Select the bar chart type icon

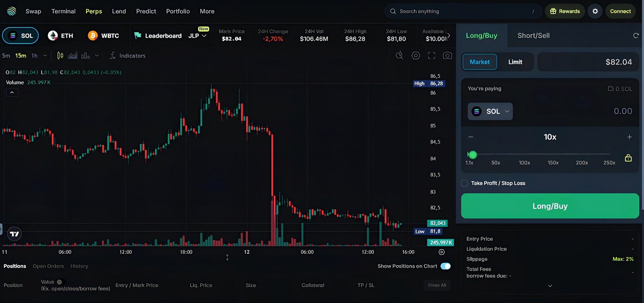(85, 55)
